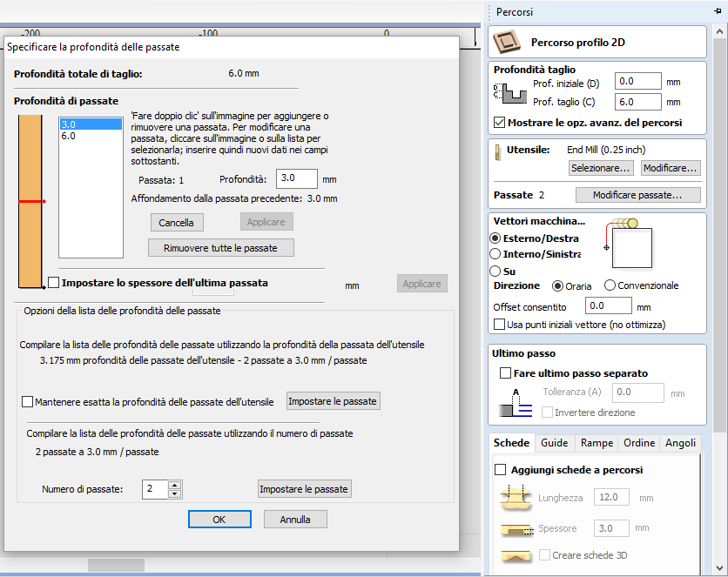Screen dimensions: 728x577
Task: Click the horizontal scrollbar thumb below canvas
Action: (x=116, y=565)
